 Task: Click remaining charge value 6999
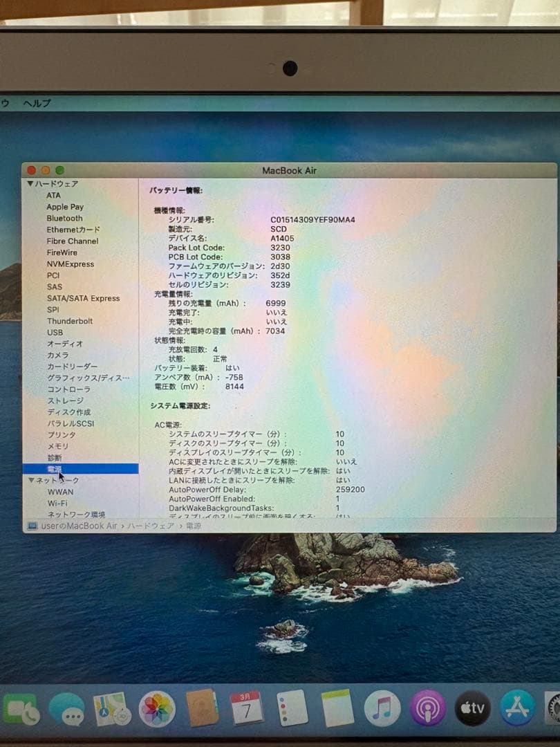pos(276,303)
